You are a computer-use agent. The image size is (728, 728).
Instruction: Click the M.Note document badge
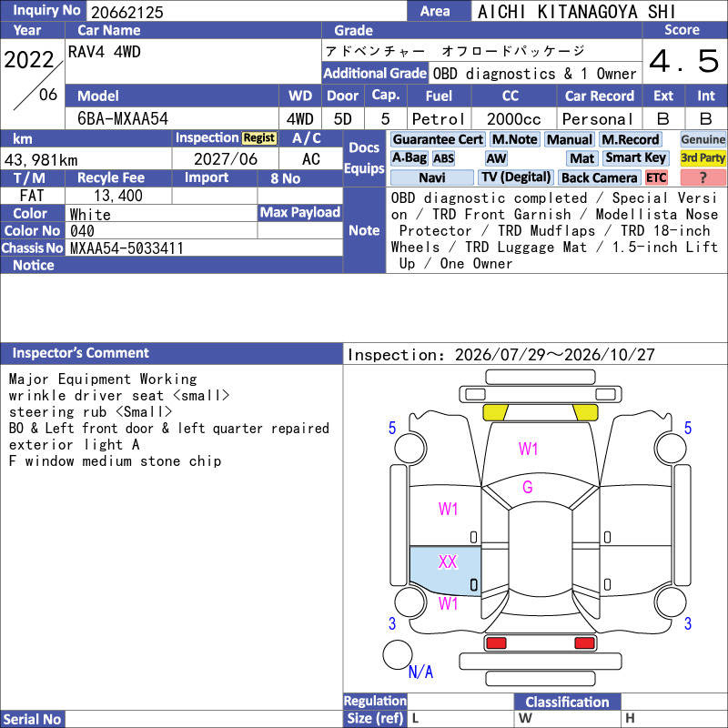514,139
